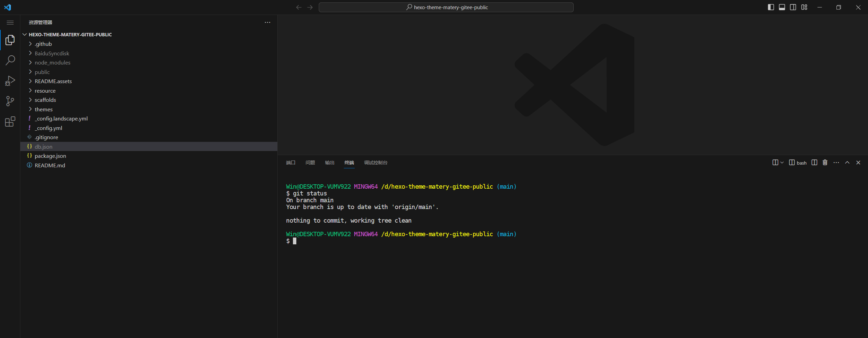Expand the BaiduSyncdisk folder
This screenshot has width=868, height=338.
click(x=149, y=53)
